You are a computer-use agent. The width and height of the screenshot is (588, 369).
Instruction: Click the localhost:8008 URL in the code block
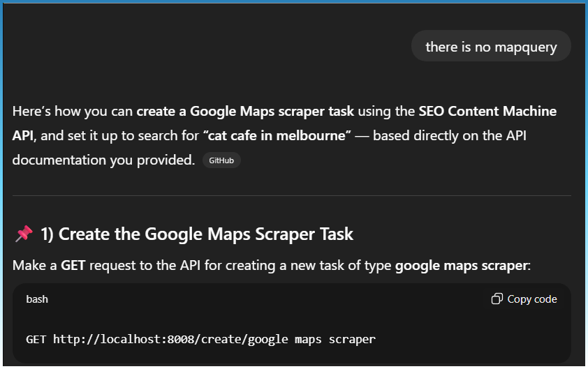coord(150,339)
